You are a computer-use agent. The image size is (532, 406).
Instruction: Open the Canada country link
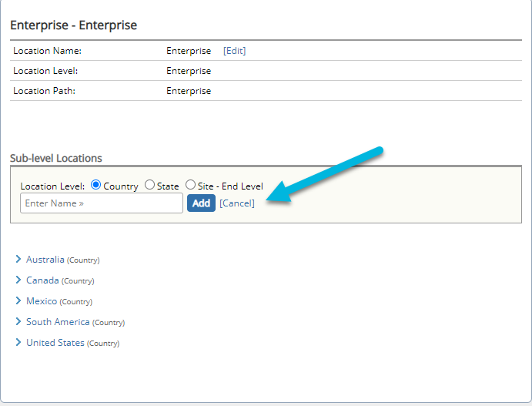(x=42, y=280)
